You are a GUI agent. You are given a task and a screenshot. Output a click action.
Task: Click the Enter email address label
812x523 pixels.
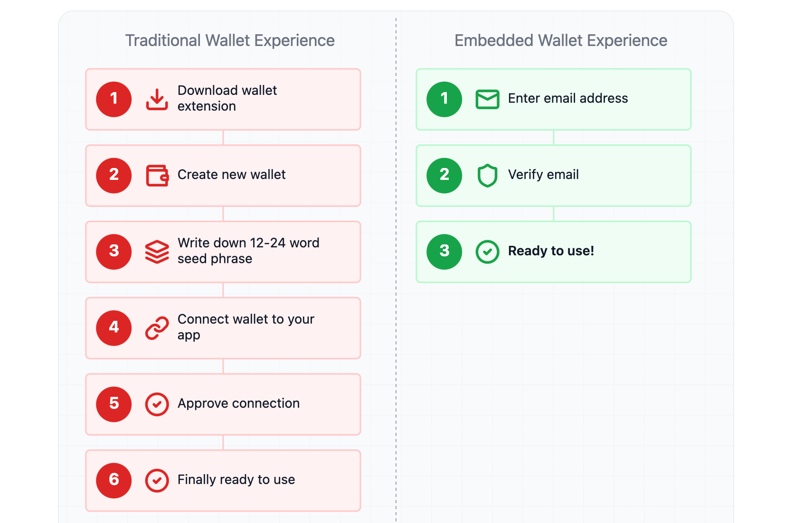[x=568, y=98]
